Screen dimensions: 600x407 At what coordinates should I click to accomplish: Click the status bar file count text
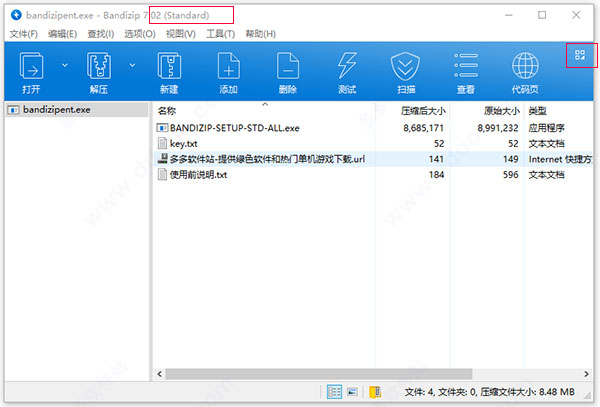tap(489, 392)
